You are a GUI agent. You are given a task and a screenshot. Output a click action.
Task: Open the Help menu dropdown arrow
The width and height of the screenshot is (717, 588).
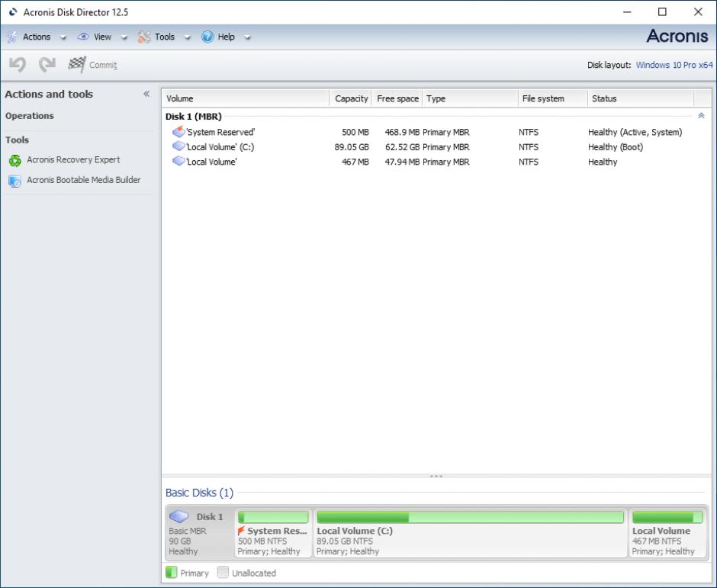pos(247,37)
